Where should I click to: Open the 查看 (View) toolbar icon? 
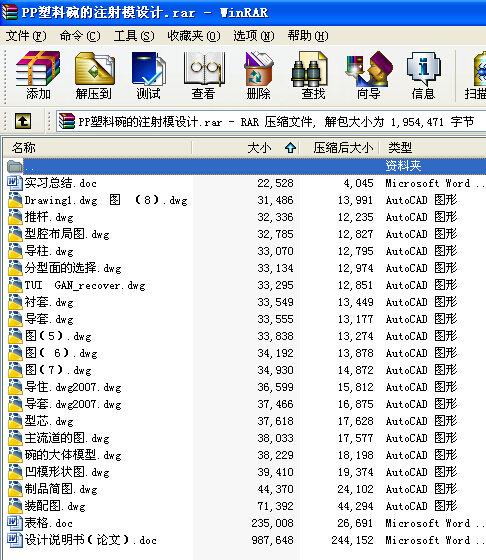(204, 75)
